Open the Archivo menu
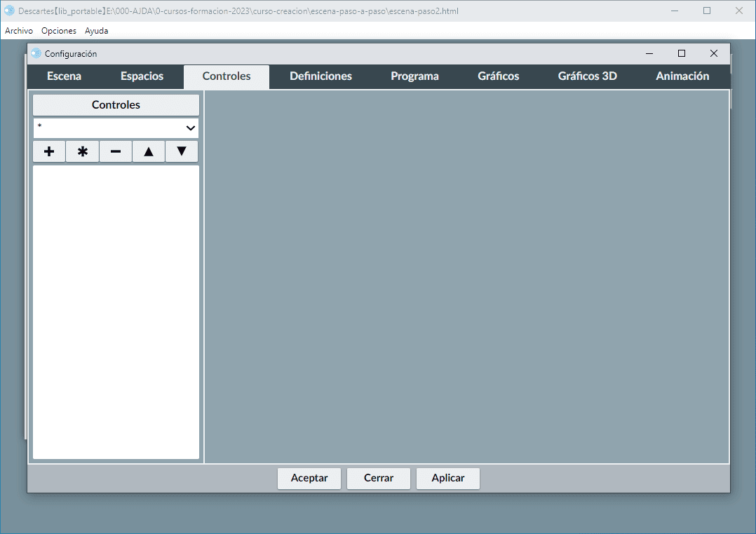 pyautogui.click(x=19, y=31)
